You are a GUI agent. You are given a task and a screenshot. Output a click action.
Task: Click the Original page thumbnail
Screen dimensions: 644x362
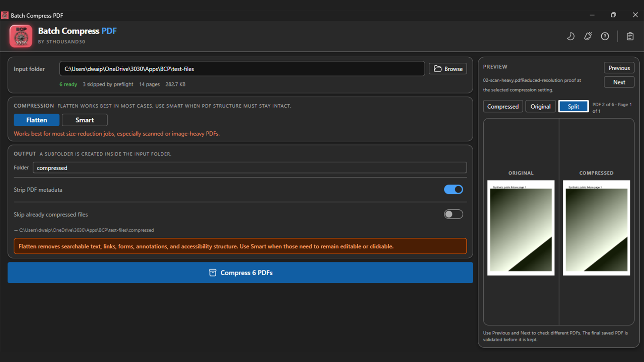tap(521, 228)
